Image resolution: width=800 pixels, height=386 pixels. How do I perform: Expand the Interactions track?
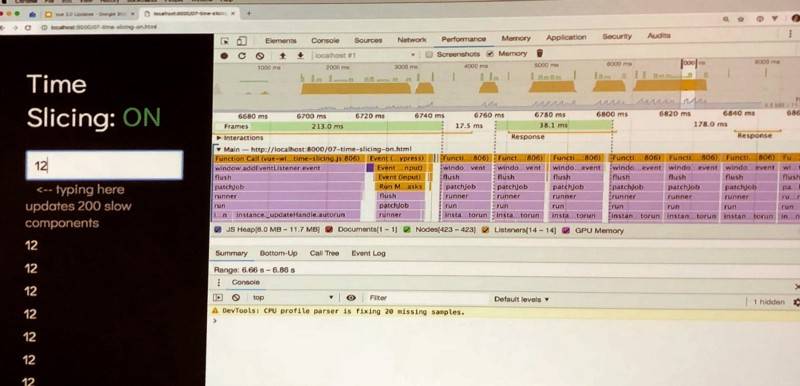[219, 138]
